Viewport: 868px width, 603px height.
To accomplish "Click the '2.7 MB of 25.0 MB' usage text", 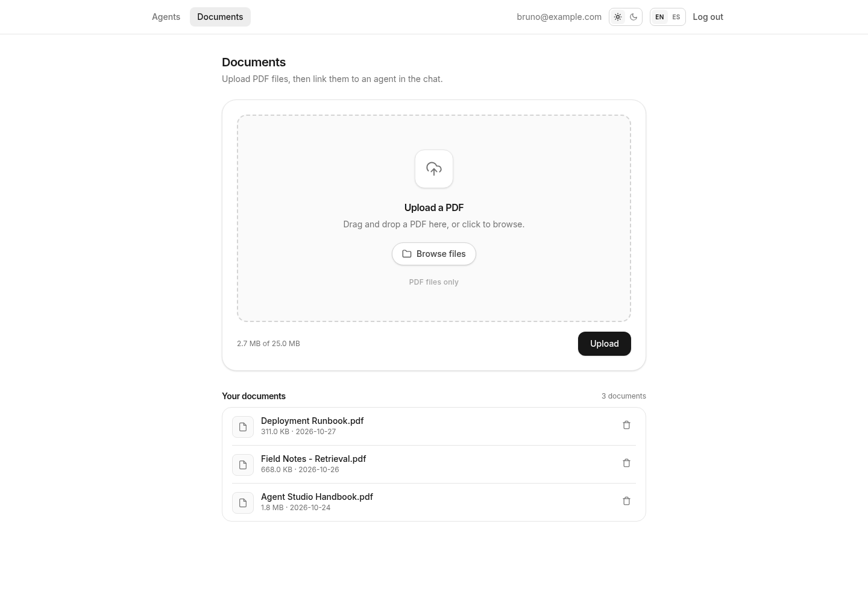I will click(x=268, y=344).
